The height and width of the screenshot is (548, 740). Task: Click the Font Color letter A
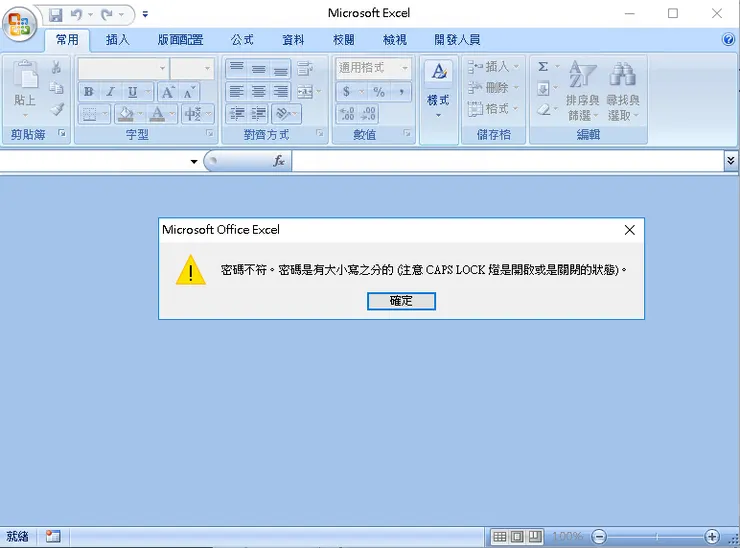158,114
